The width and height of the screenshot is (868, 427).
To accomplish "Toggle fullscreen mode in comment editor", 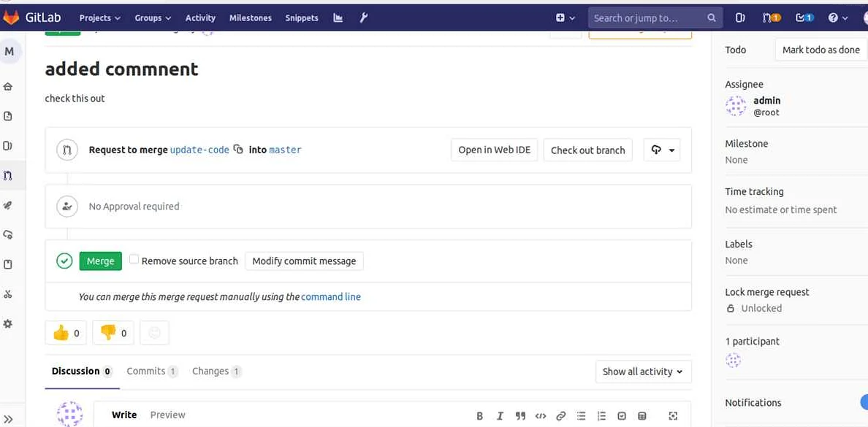I will pyautogui.click(x=673, y=416).
